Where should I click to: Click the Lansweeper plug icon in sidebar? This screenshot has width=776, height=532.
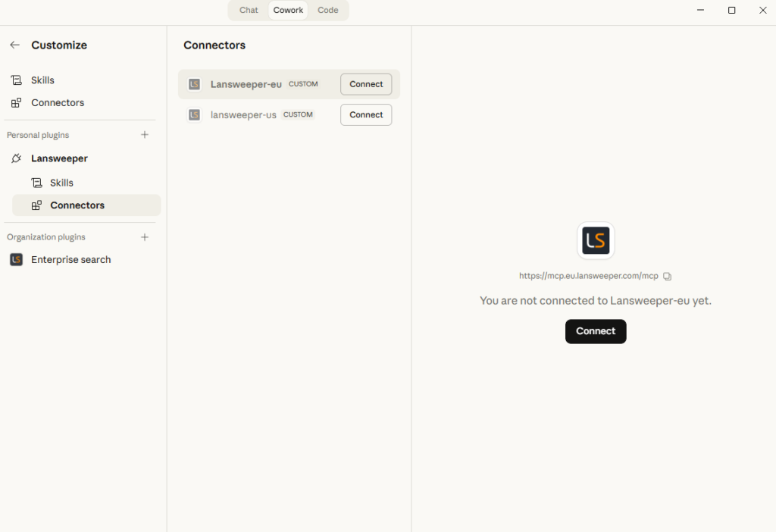click(17, 158)
